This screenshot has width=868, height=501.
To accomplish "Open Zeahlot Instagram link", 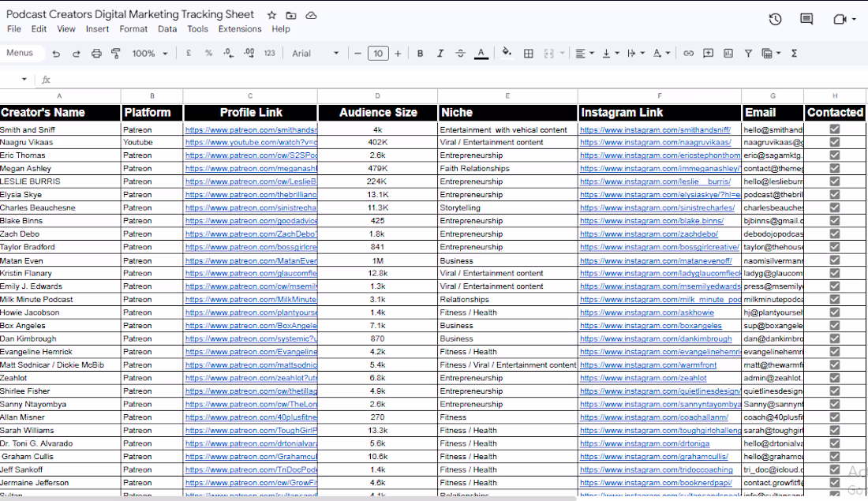I will [x=643, y=378].
